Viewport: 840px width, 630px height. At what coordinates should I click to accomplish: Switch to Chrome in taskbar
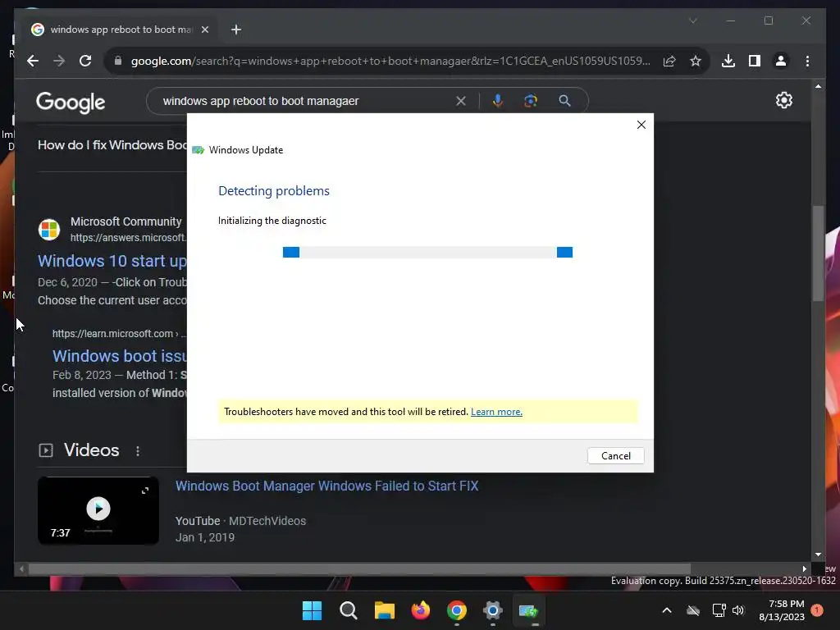(456, 610)
